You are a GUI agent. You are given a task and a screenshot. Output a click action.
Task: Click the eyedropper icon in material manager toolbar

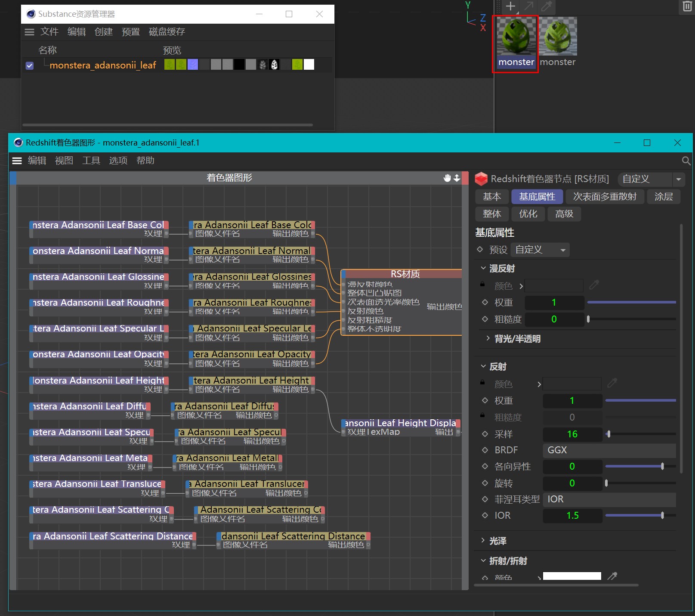click(x=547, y=6)
